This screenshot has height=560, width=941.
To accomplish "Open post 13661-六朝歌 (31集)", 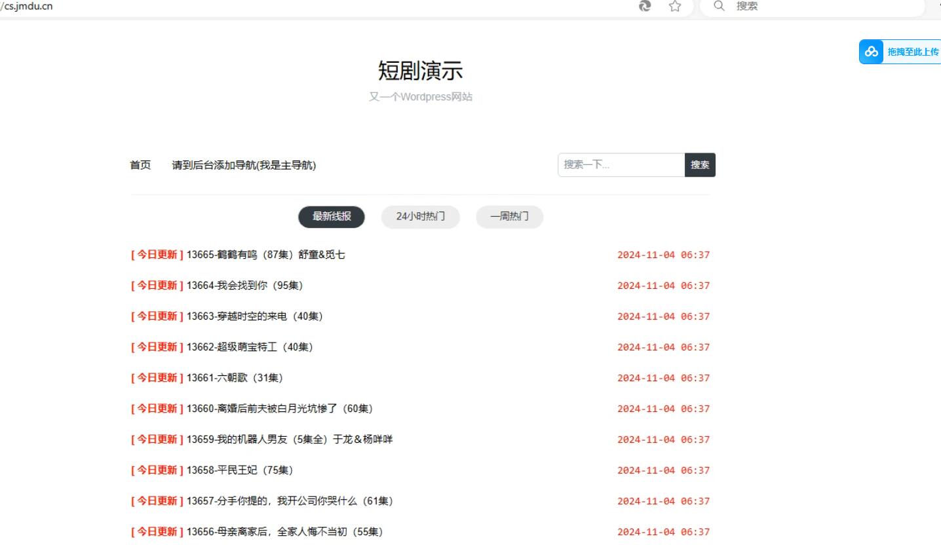I will point(235,378).
